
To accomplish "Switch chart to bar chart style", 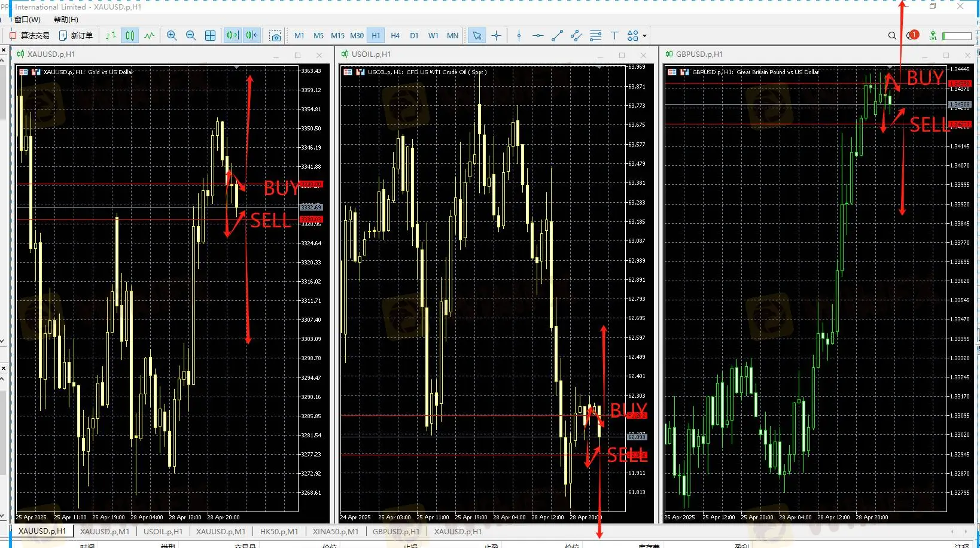I will pyautogui.click(x=111, y=36).
